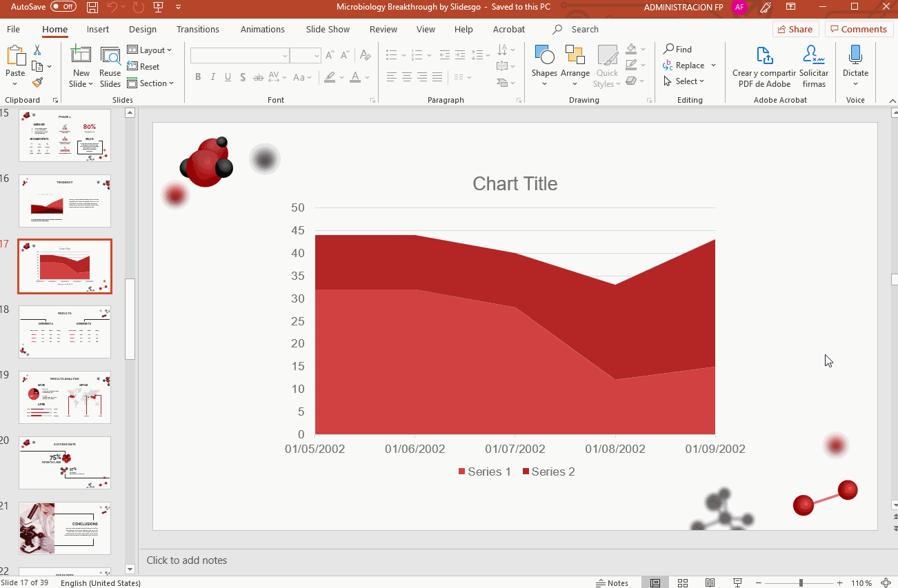Expand the Select dropdown in Editing
The height and width of the screenshot is (588, 898).
(x=684, y=81)
